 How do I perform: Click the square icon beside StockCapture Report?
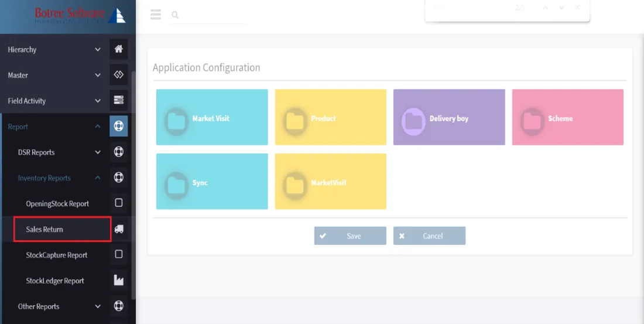[x=119, y=254]
